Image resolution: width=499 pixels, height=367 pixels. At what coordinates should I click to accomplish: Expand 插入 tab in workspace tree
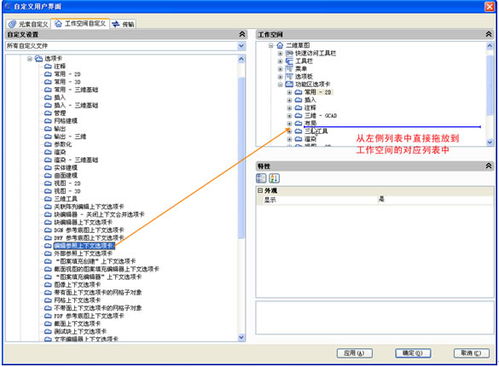[290, 100]
